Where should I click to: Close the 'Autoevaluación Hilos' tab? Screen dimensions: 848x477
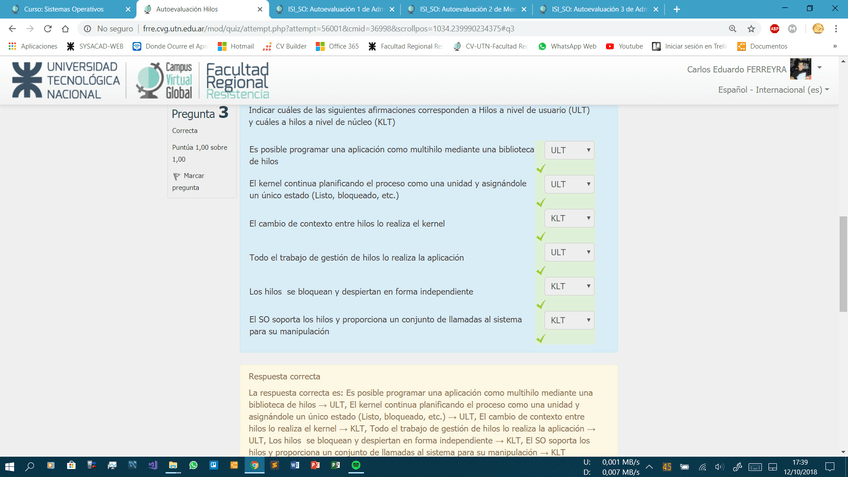point(260,9)
